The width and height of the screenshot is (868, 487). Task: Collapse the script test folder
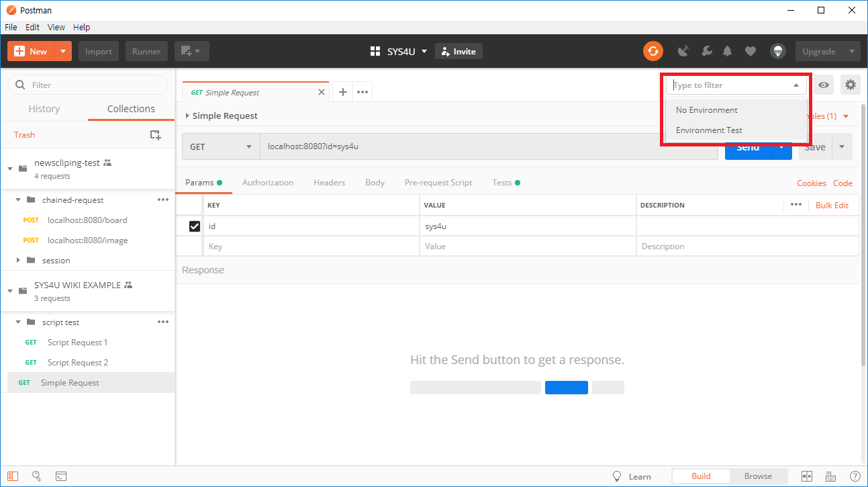[18, 322]
